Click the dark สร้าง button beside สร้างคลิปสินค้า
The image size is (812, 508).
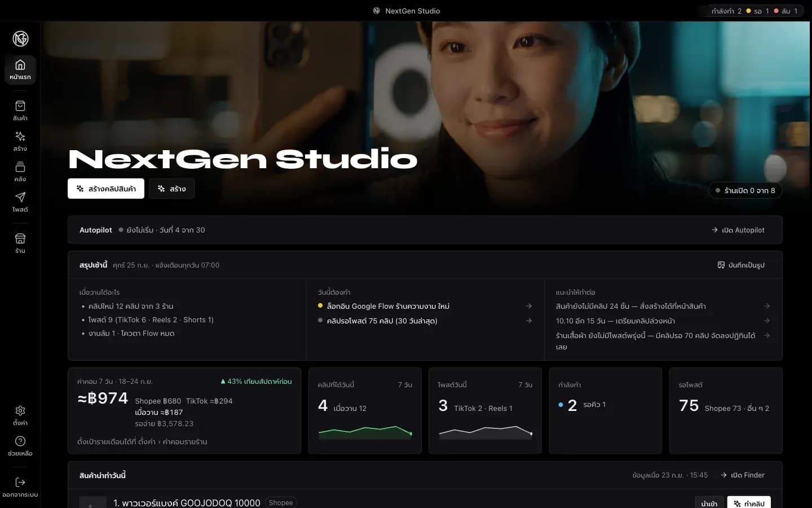[x=172, y=189]
